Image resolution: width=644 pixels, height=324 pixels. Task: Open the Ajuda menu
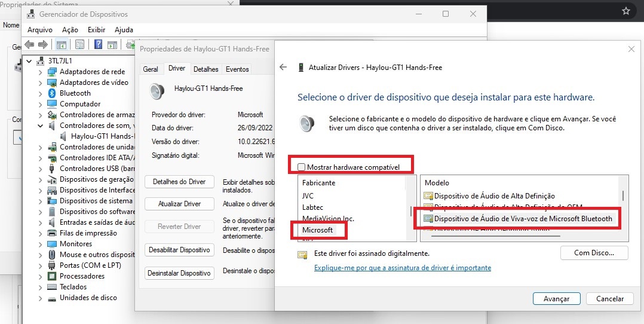[124, 30]
